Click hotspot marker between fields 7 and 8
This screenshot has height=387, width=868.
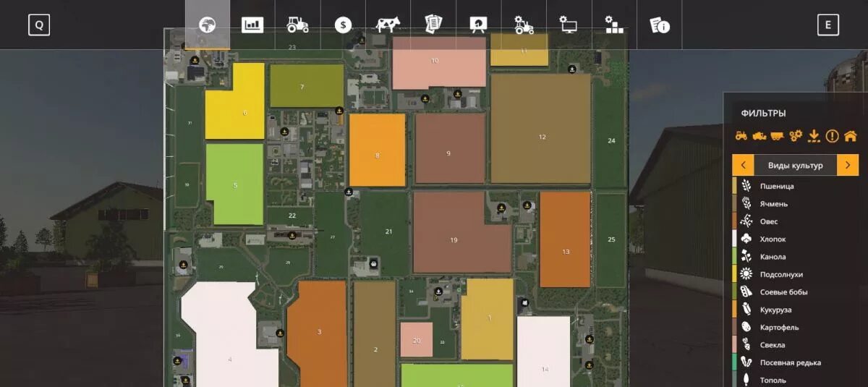point(339,111)
